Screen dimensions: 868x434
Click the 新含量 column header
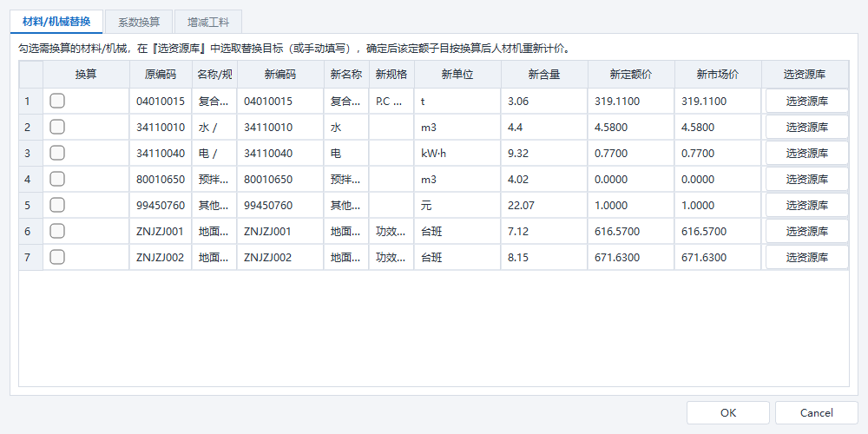tap(544, 75)
